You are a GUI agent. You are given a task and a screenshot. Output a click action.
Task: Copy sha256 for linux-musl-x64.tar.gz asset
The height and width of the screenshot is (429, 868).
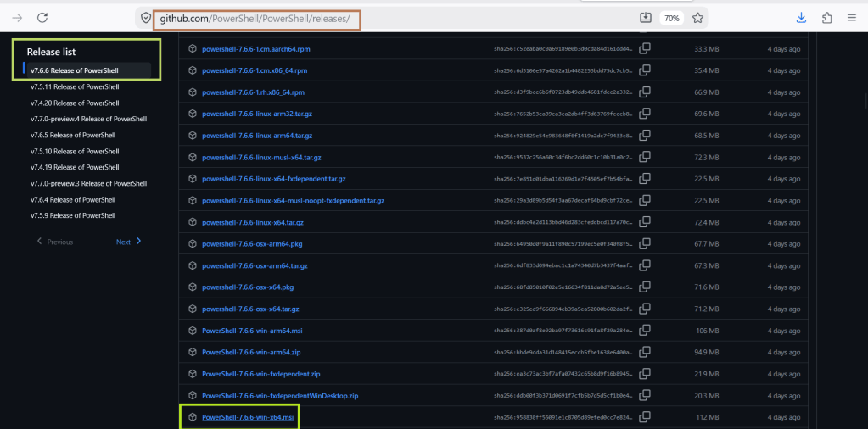coord(644,157)
